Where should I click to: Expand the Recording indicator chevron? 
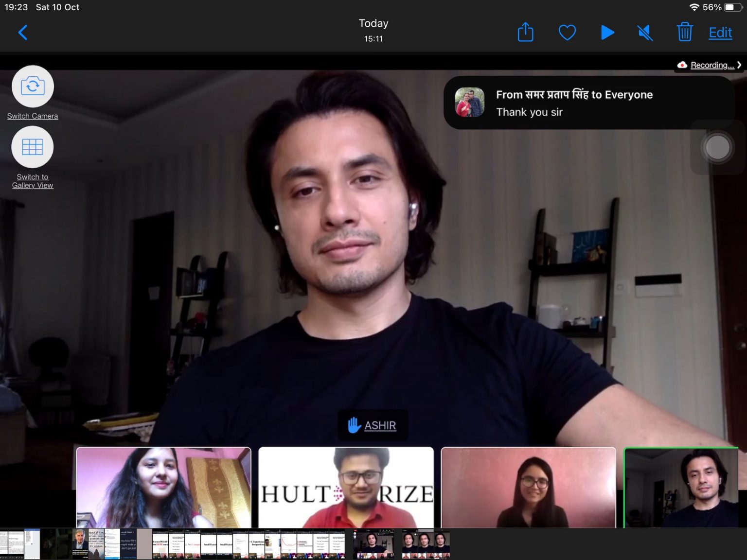739,65
